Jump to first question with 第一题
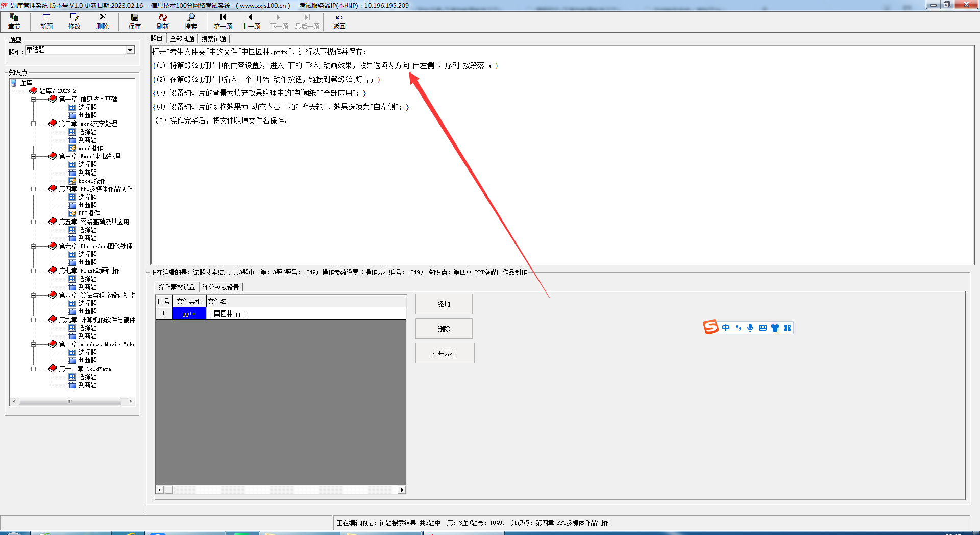This screenshot has width=980, height=535. coord(223,21)
